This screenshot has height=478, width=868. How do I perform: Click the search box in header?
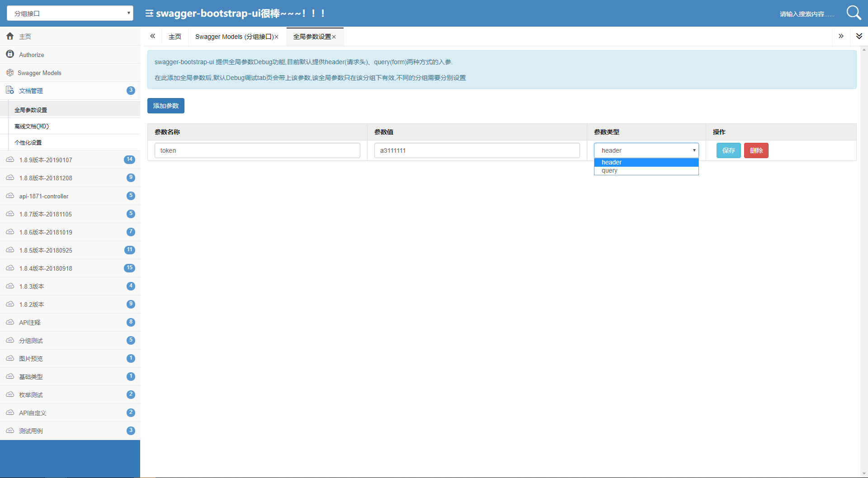point(807,14)
